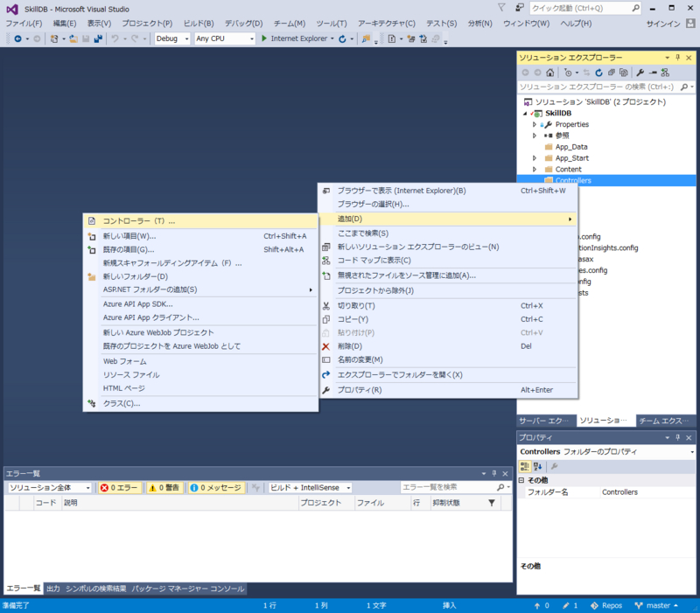Click the unpublished commits arrow in status bar

tap(542, 605)
